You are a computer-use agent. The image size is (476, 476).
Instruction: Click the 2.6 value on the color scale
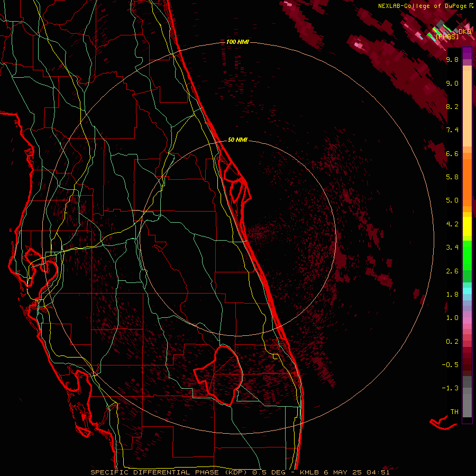click(452, 271)
